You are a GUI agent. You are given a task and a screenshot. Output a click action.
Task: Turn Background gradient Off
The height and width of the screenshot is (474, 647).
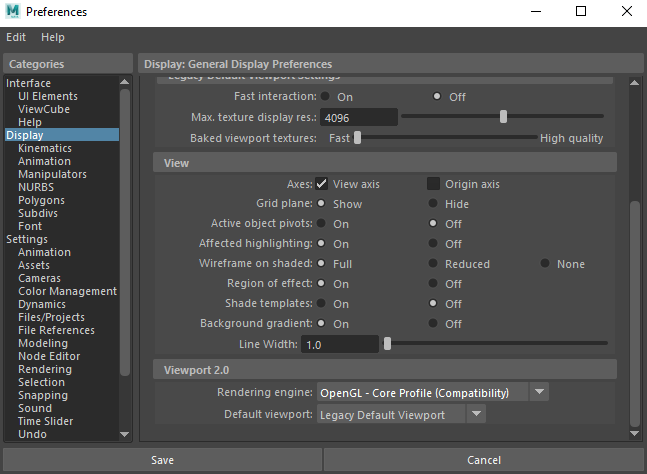433,323
